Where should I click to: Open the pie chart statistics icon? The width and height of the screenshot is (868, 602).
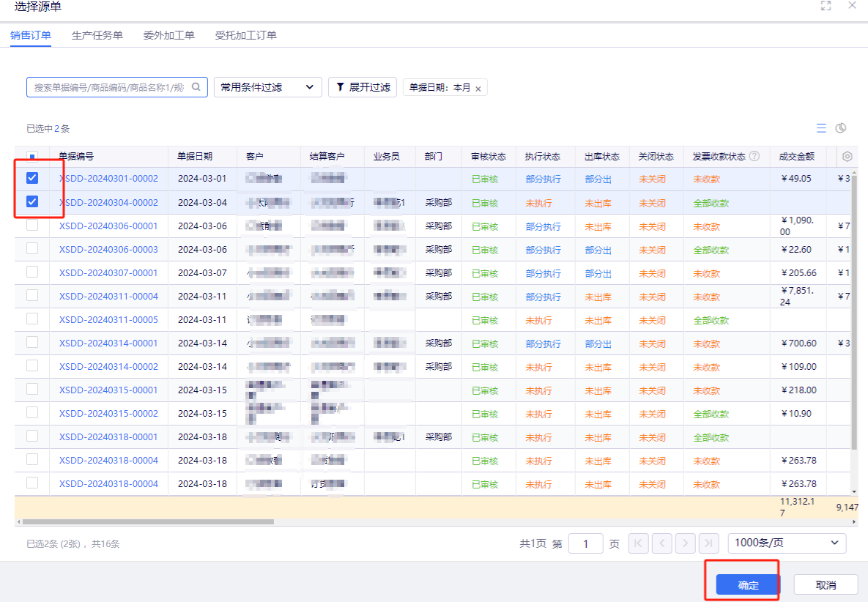(x=841, y=128)
